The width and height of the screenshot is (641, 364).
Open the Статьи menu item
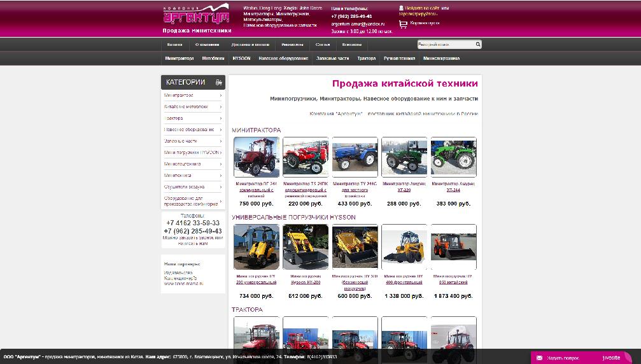click(x=323, y=45)
